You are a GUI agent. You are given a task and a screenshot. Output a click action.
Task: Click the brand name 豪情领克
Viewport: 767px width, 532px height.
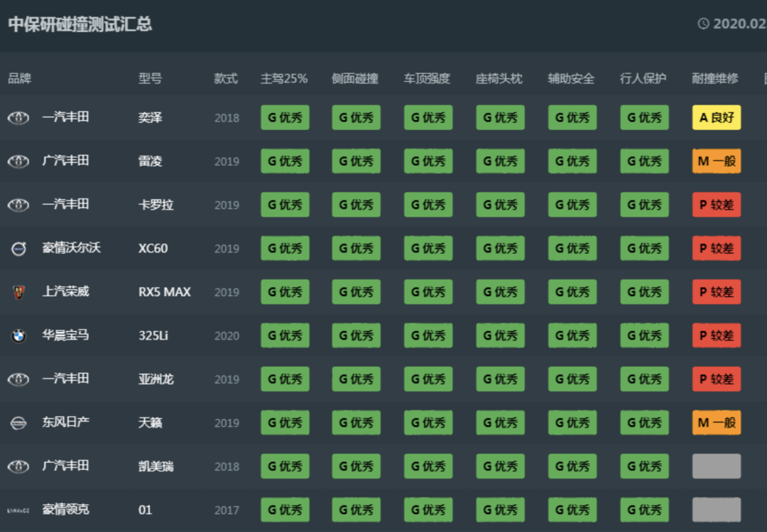pyautogui.click(x=65, y=509)
